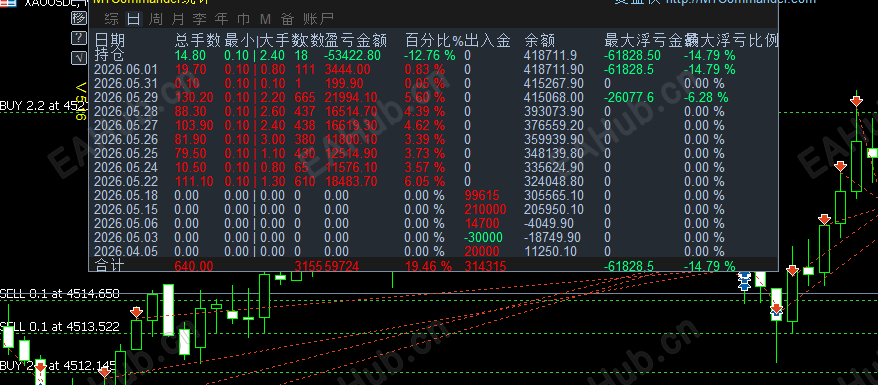Screen dimensions: 878x385
Task: Select the 2026.04.05 date row
Action: tap(126, 251)
